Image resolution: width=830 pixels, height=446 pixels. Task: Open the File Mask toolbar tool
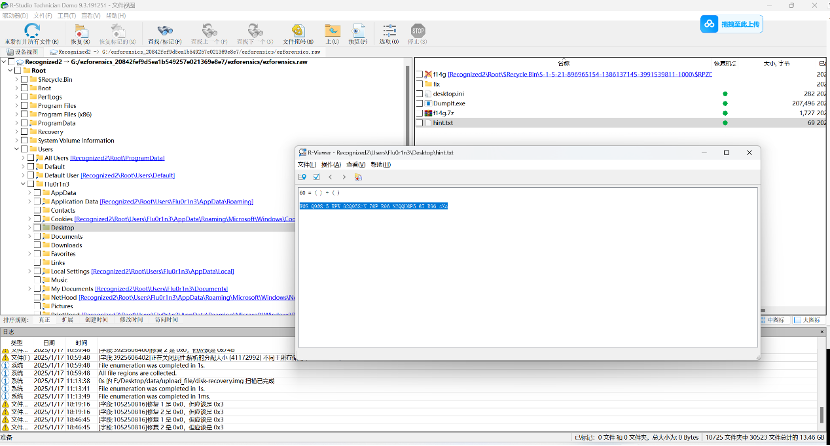coord(298,31)
